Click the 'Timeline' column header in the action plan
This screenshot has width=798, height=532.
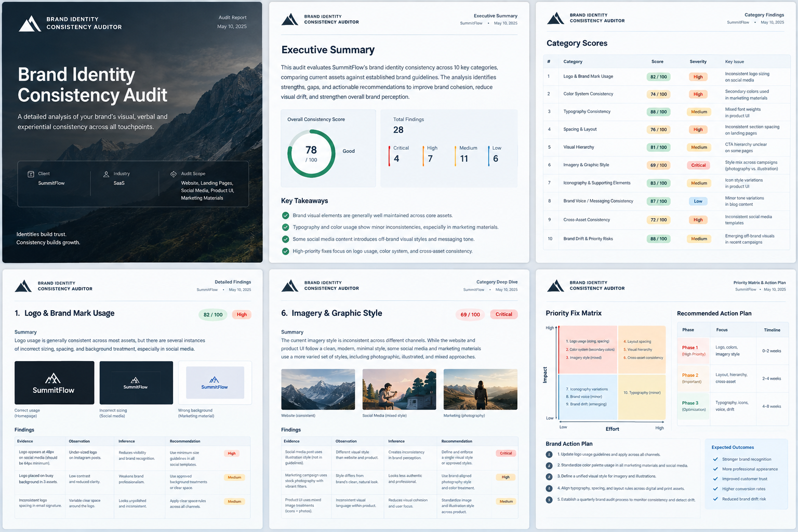772,330
